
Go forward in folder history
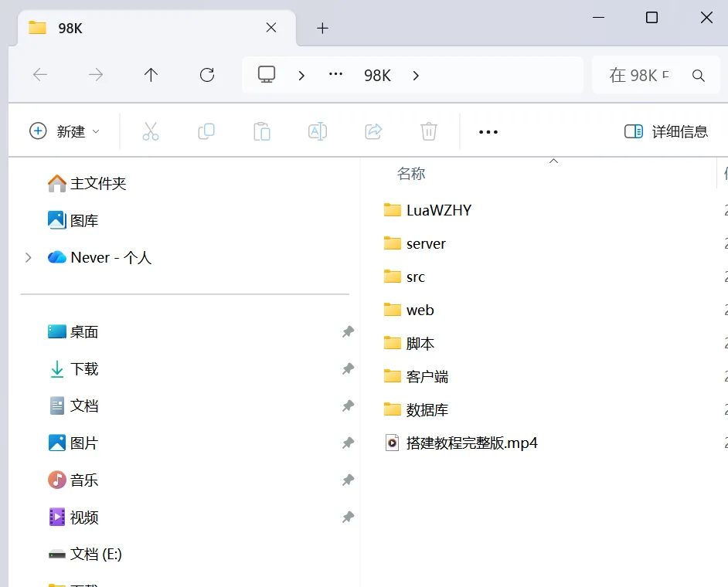96,75
